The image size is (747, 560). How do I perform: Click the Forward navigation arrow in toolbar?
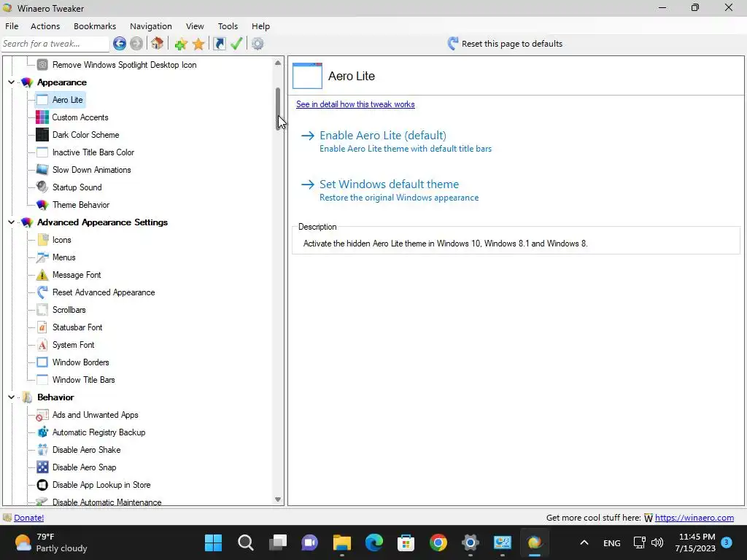(x=136, y=44)
